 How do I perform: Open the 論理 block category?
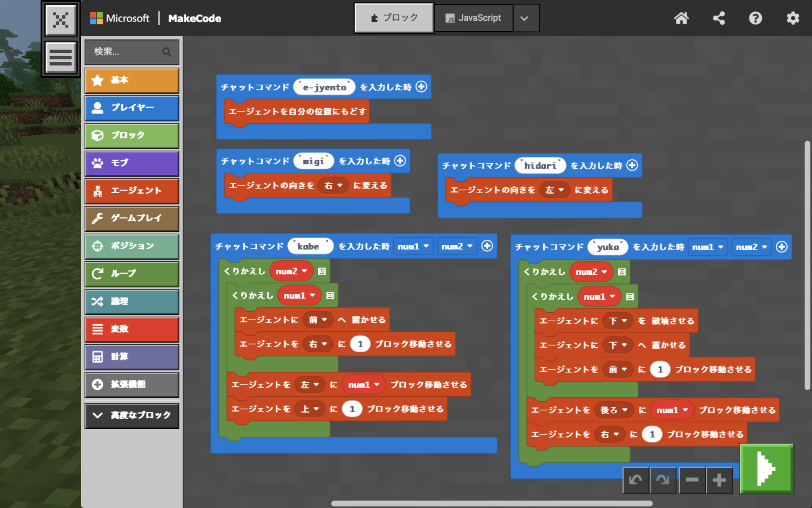pos(132,301)
